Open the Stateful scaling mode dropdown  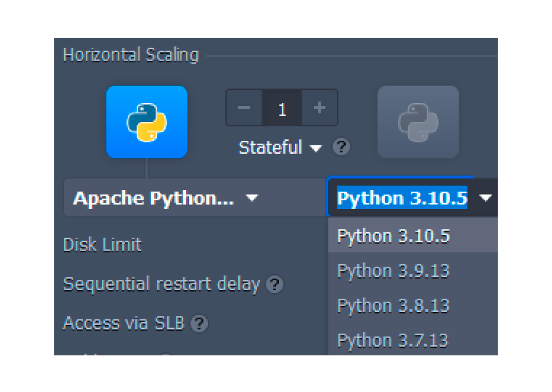pyautogui.click(x=281, y=148)
